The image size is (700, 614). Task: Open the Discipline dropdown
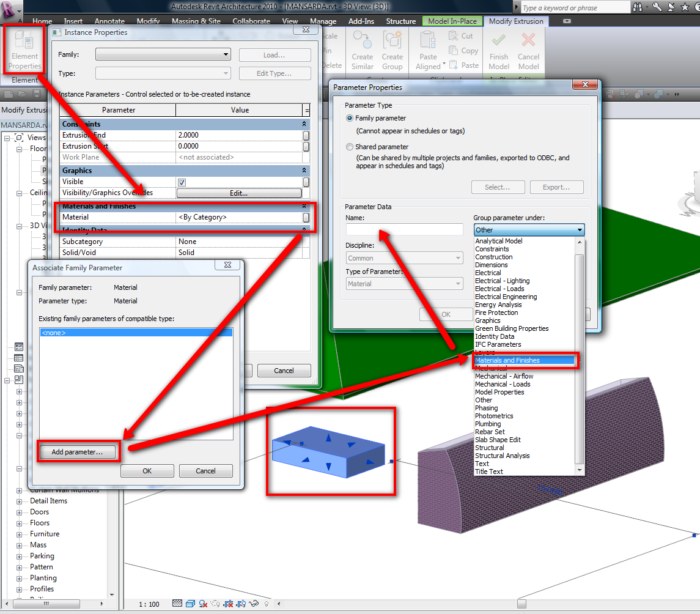click(405, 258)
